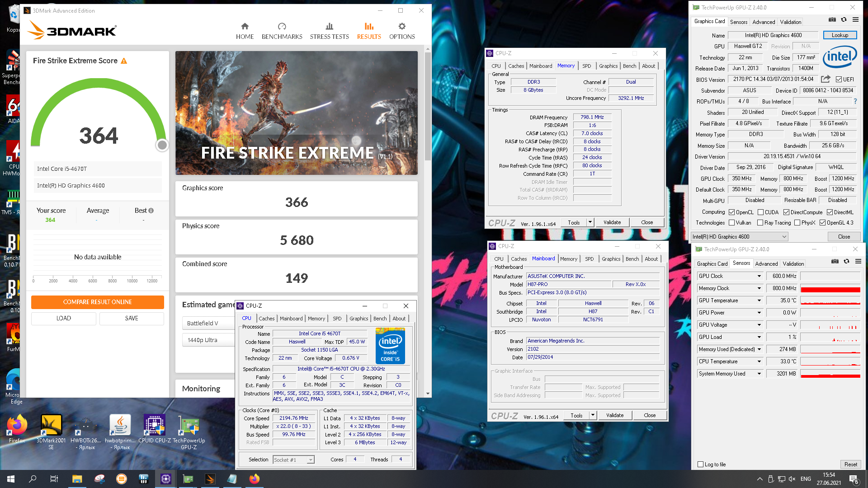
Task: Expand the GPU Power sensor dropdown
Action: coord(759,313)
